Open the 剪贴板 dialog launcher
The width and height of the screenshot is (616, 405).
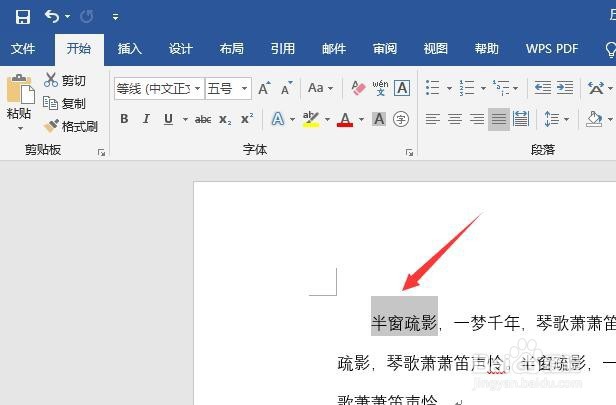pos(101,153)
